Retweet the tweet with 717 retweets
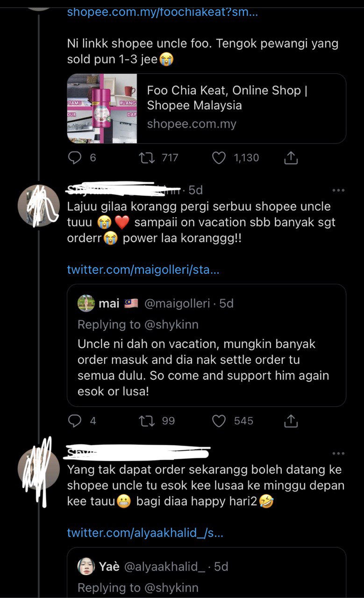The height and width of the screenshot is (598, 364). 147,158
